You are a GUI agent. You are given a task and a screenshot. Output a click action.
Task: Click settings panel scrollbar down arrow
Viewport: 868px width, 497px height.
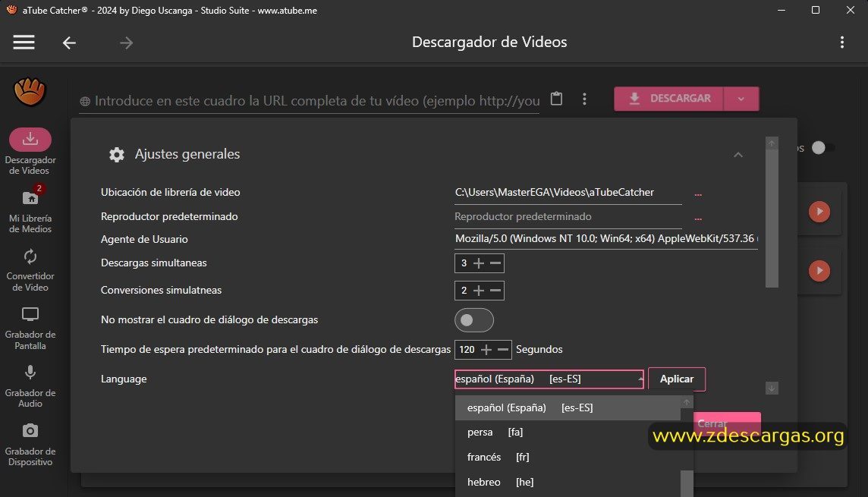click(772, 388)
